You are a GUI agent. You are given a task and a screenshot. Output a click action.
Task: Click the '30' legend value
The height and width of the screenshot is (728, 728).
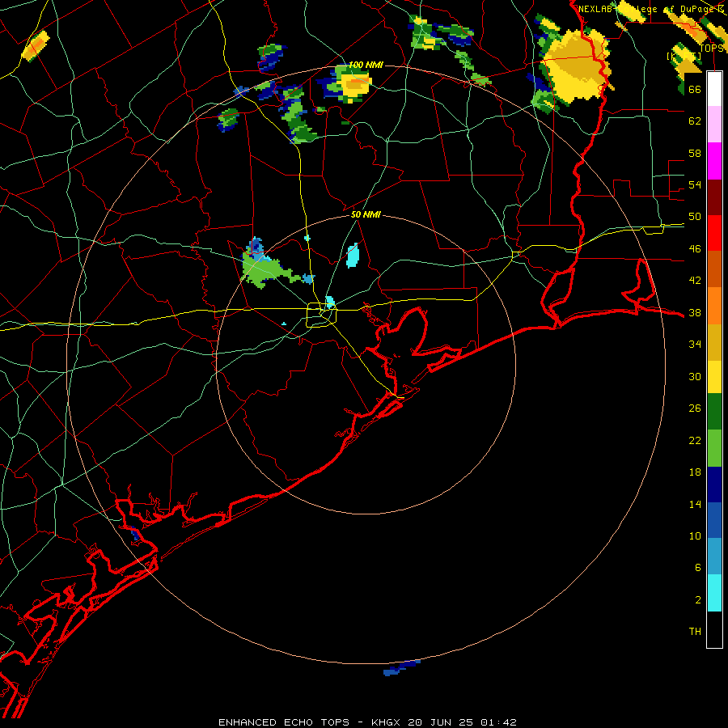(x=695, y=376)
